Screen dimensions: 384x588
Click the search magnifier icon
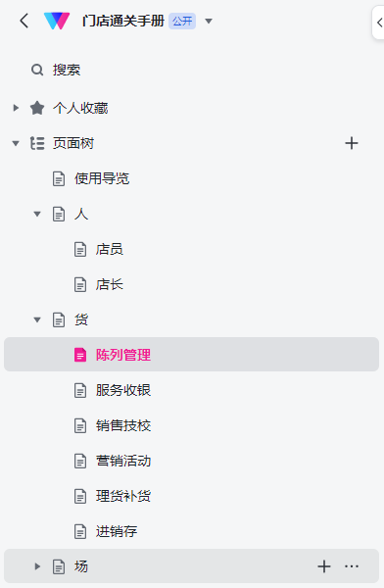click(x=37, y=70)
